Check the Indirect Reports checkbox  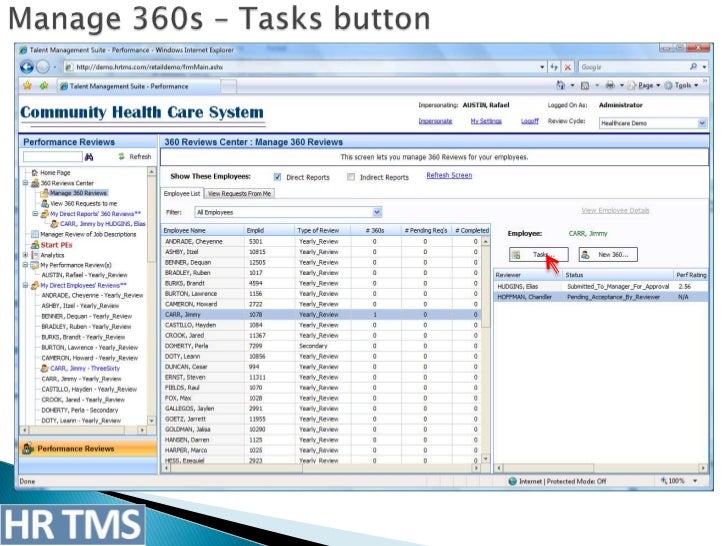[x=351, y=177]
